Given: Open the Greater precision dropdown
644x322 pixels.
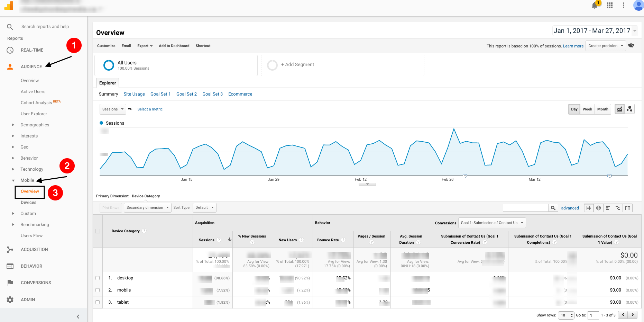Looking at the screenshot, I should (606, 46).
